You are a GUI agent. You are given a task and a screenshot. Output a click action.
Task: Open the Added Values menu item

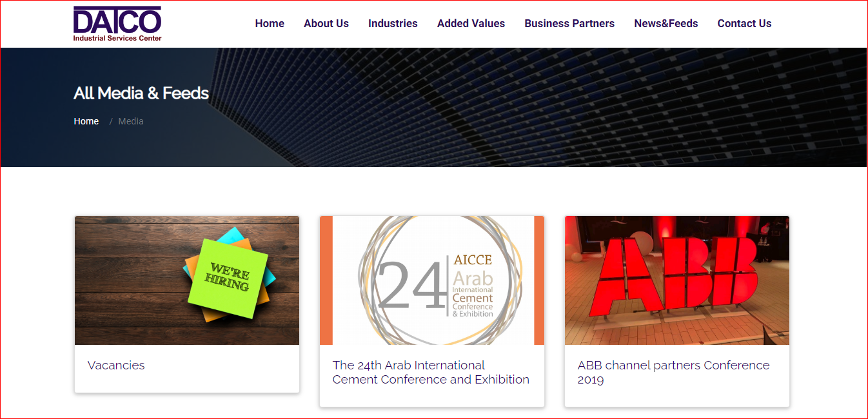[x=471, y=23]
